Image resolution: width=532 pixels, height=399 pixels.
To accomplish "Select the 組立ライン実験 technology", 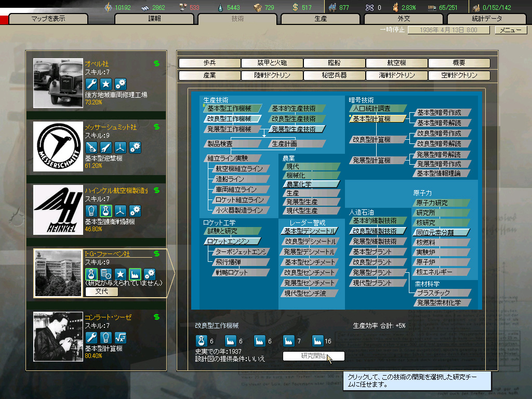I will coord(232,158).
